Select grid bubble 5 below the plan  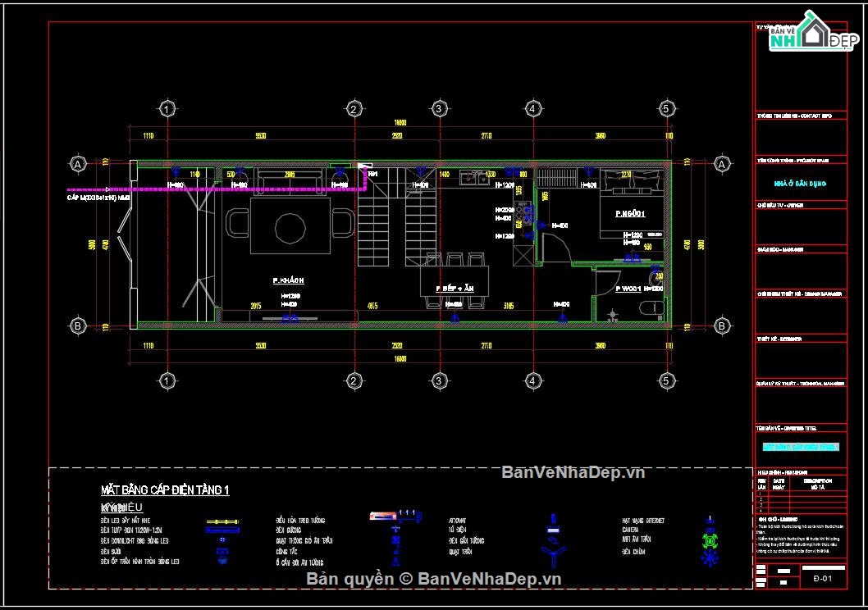666,380
